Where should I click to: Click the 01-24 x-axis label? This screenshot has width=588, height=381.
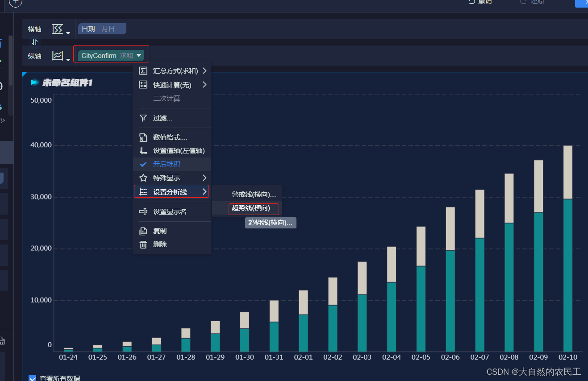click(68, 357)
